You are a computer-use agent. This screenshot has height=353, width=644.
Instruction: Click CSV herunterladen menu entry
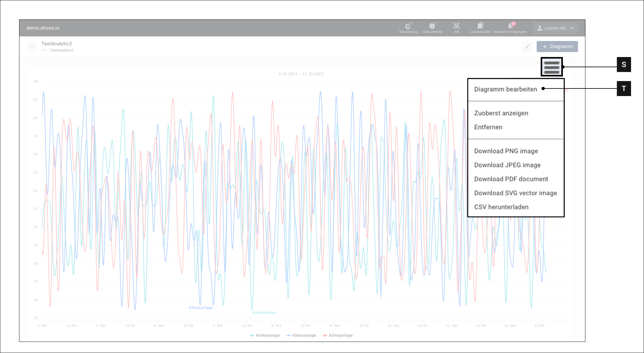pos(501,207)
